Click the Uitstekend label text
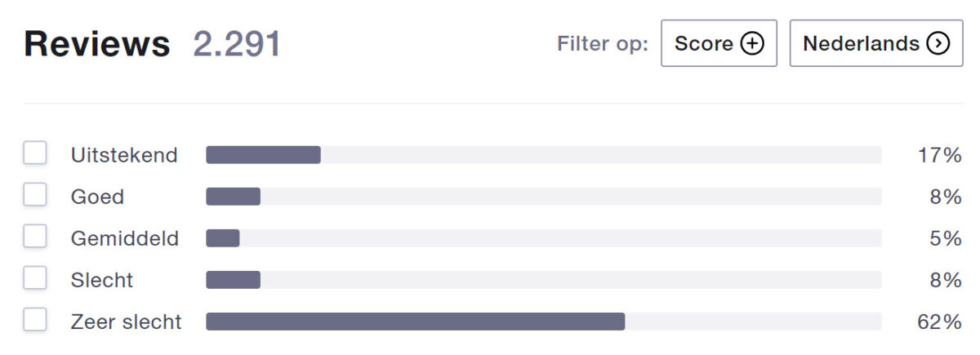Screen dimensions: 980x355 pos(124,155)
